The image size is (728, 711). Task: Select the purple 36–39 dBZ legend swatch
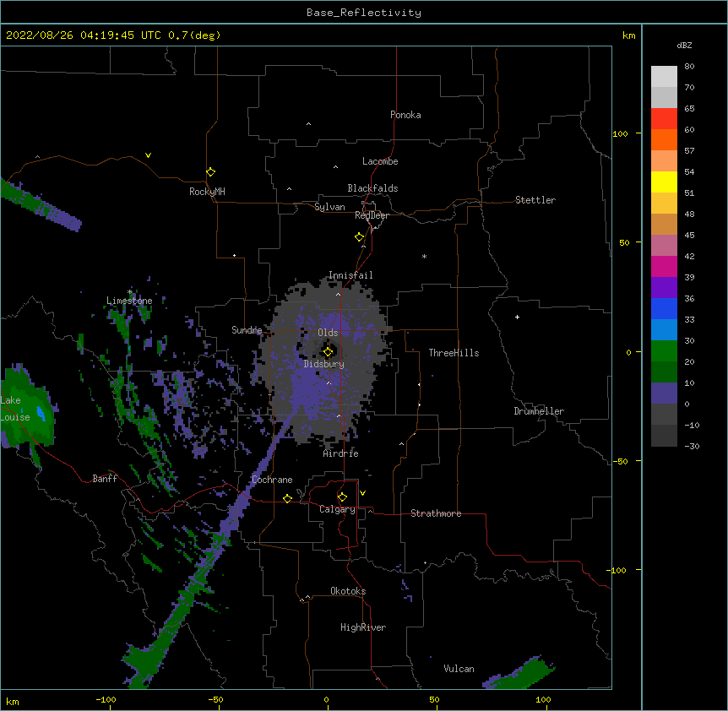tap(664, 288)
